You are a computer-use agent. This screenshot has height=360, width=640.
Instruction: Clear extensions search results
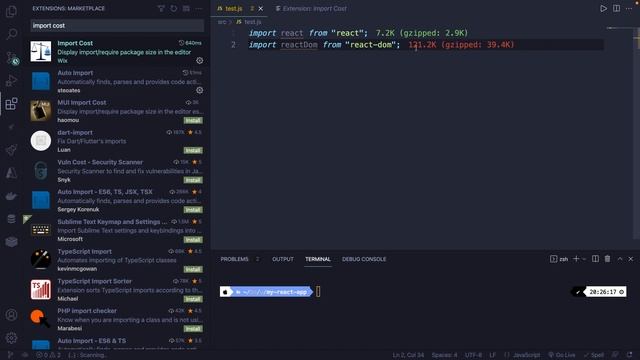point(186,9)
